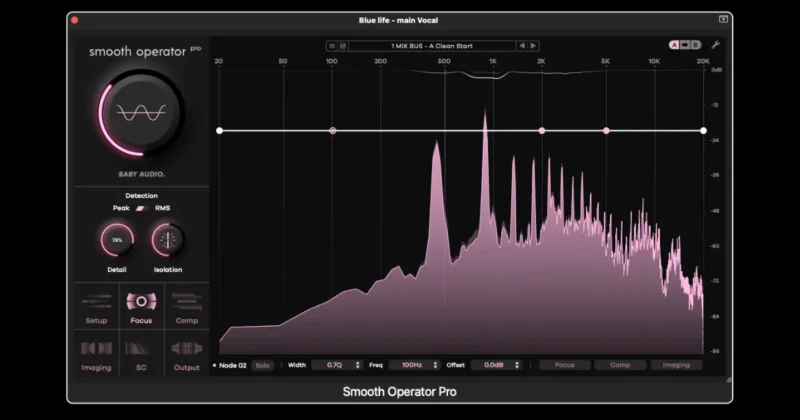Open the '1 MIX BUS - A Clean Start' preset
Image resolution: width=800 pixels, height=420 pixels.
pos(432,46)
